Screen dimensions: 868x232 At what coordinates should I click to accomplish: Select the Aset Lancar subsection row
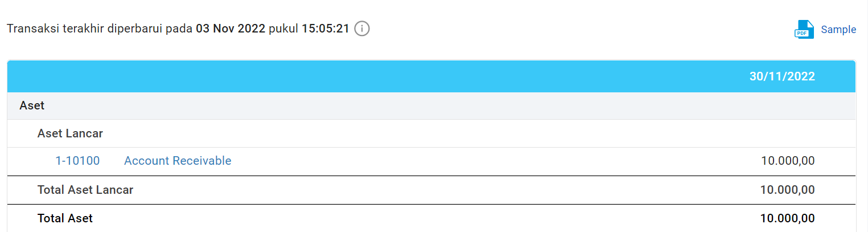[70, 133]
